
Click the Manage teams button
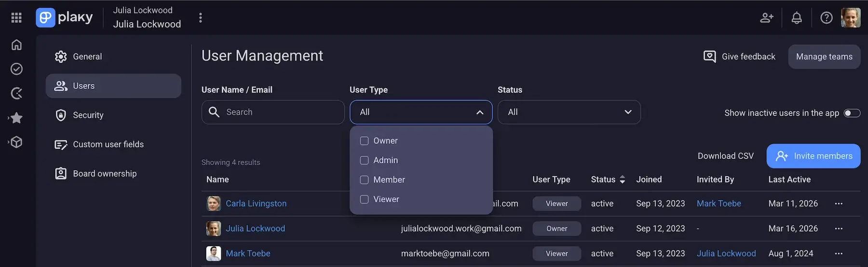pyautogui.click(x=824, y=56)
